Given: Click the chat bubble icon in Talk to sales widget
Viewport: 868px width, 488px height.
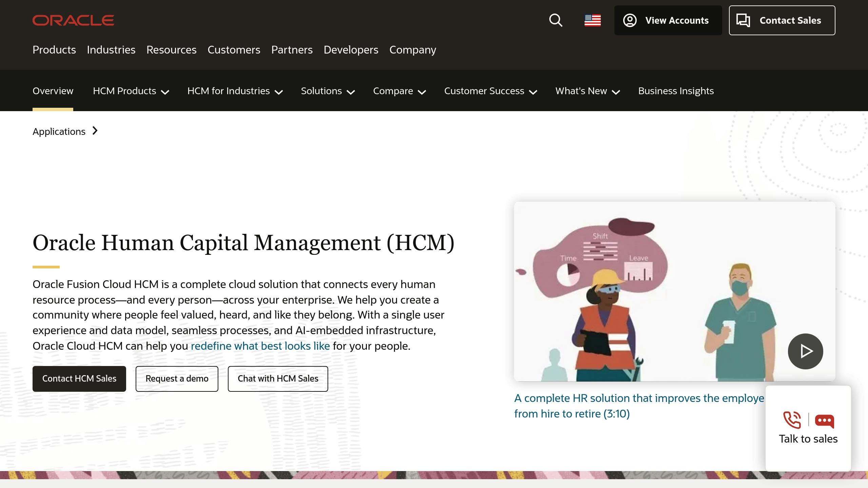Looking at the screenshot, I should tap(824, 420).
